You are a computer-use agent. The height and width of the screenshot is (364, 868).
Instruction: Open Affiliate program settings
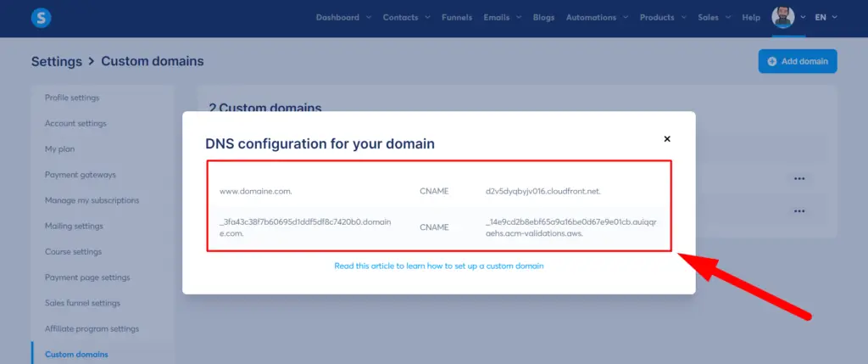pos(92,329)
